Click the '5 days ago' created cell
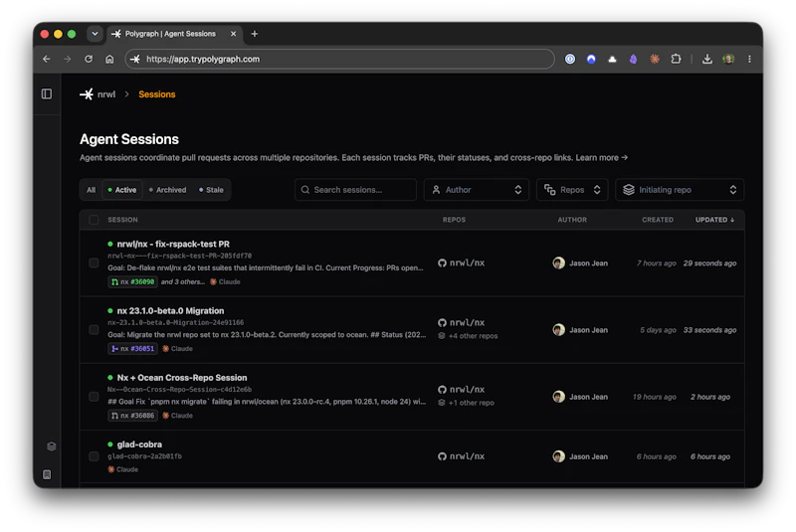The image size is (796, 532). tap(658, 330)
